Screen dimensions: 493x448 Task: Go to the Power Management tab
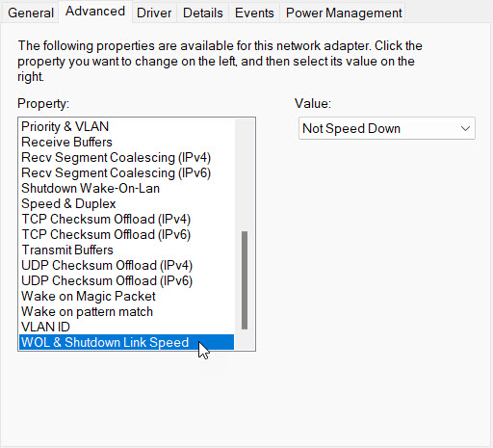click(x=344, y=13)
